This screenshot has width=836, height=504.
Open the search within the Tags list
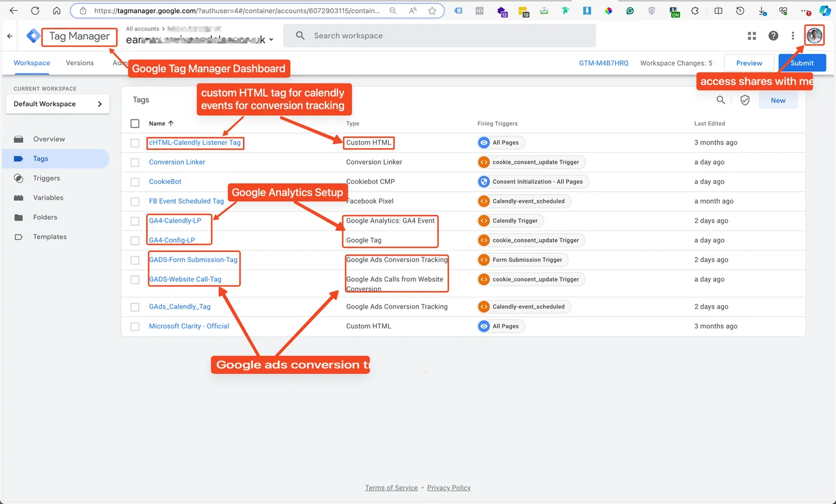pos(721,100)
